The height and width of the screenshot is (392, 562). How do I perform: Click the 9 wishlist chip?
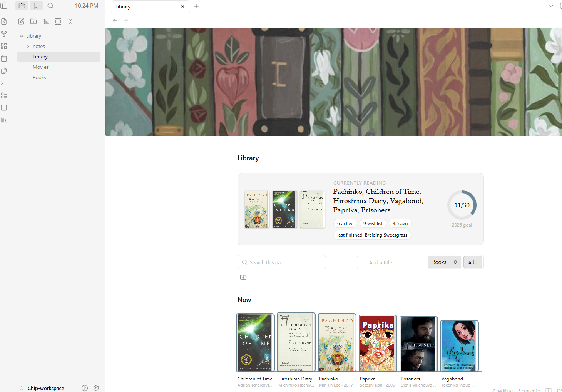click(x=373, y=224)
